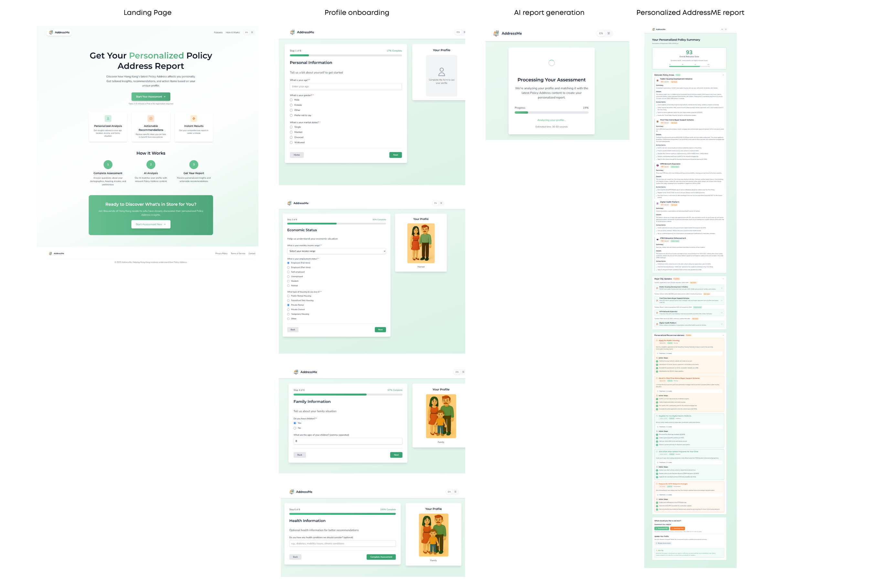Click step 1 circle for Complete Assessment

pyautogui.click(x=108, y=165)
